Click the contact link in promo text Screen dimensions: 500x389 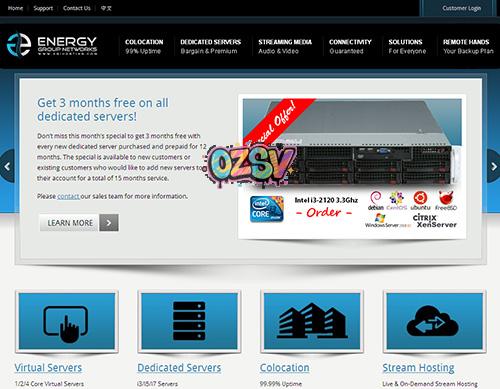(68, 196)
